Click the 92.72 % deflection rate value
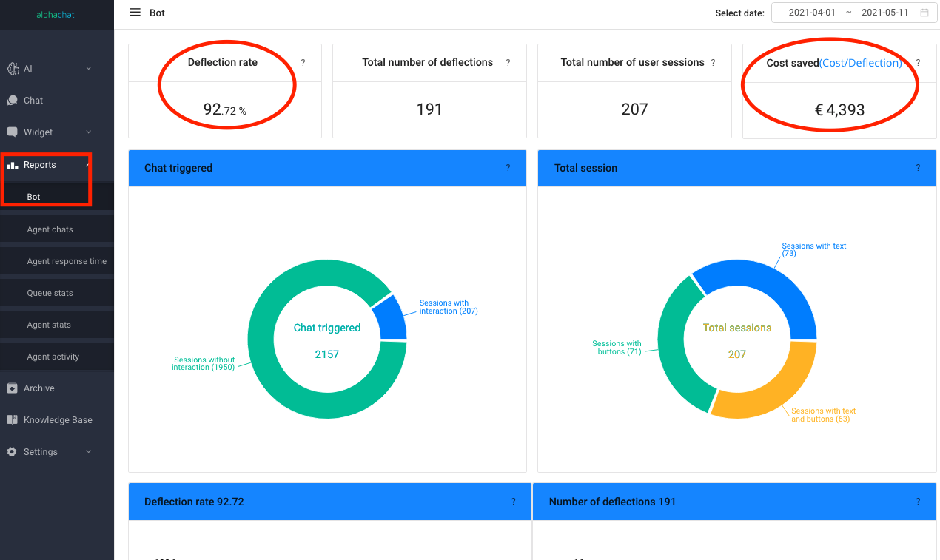The height and width of the screenshot is (560, 940). pyautogui.click(x=225, y=110)
